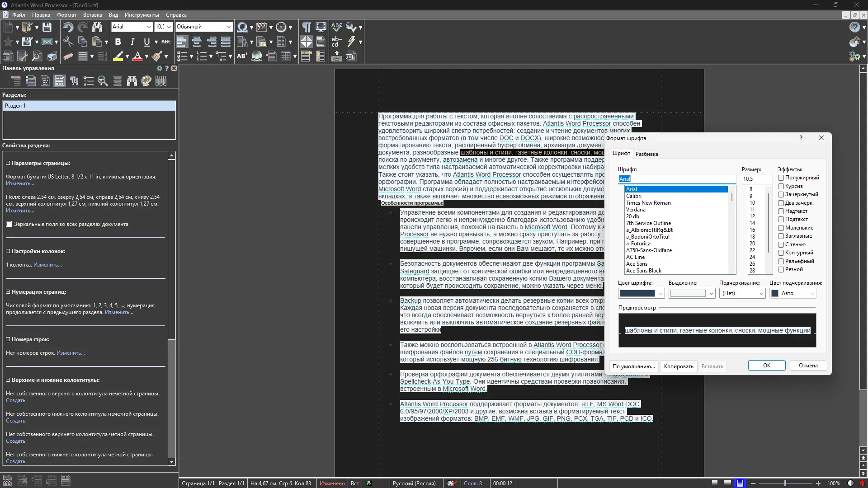Viewport: 868px width, 488px height.
Task: Open the Подчеркивание dropdown in font dialog
Action: 742,293
